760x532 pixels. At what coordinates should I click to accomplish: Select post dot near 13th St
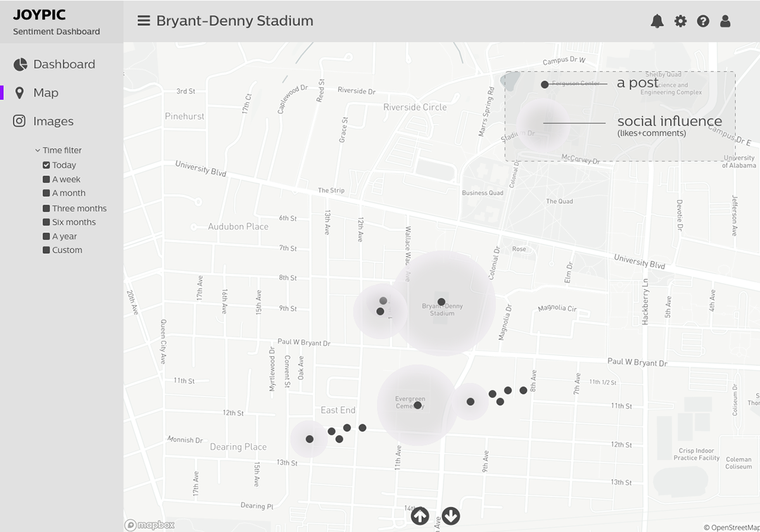[x=310, y=439]
